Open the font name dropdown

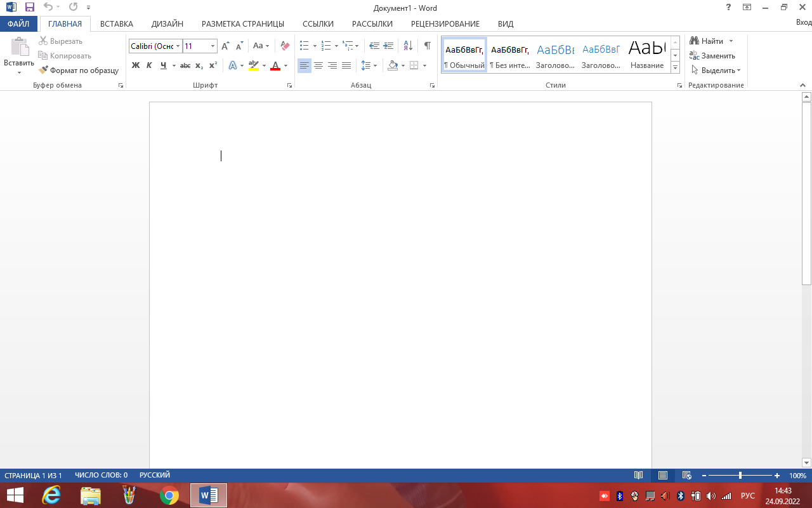point(178,46)
